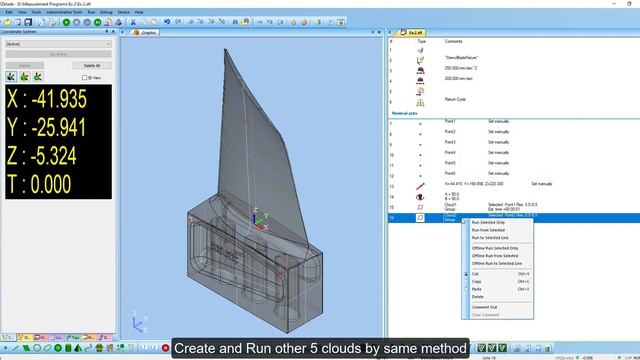Click the scissors Cut toolbar icon
This screenshot has width=640, height=360.
133,22
